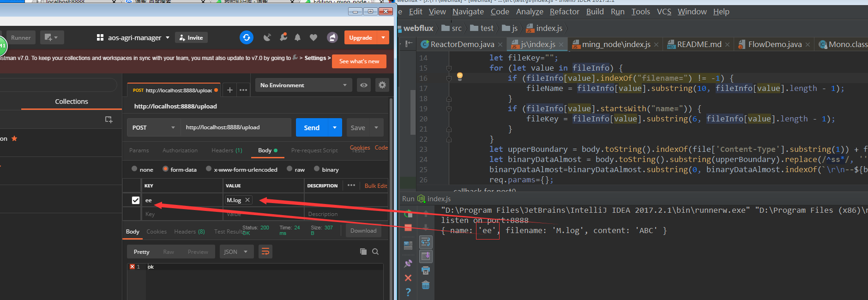Expand the Upgrade dropdown arrow
Image resolution: width=868 pixels, height=300 pixels.
(383, 37)
